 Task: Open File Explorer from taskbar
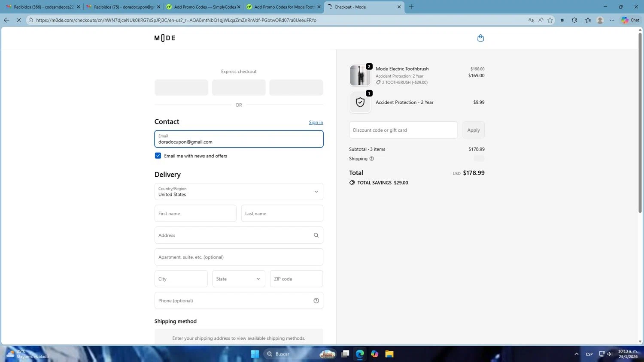(389, 354)
